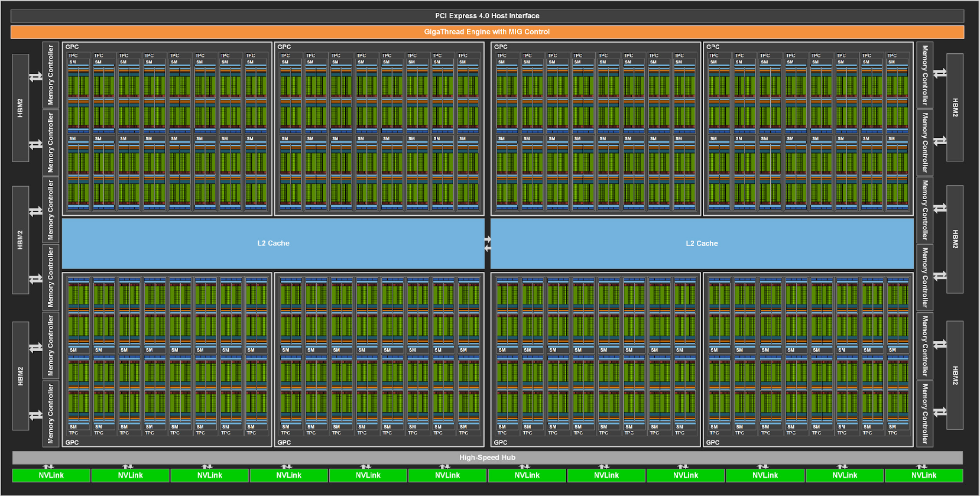
Task: Select the top-right HBM2 memory block
Action: (955, 108)
